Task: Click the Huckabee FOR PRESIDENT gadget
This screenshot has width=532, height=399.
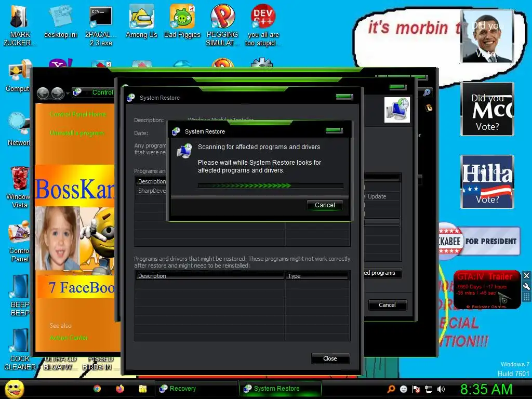Action: tap(479, 242)
